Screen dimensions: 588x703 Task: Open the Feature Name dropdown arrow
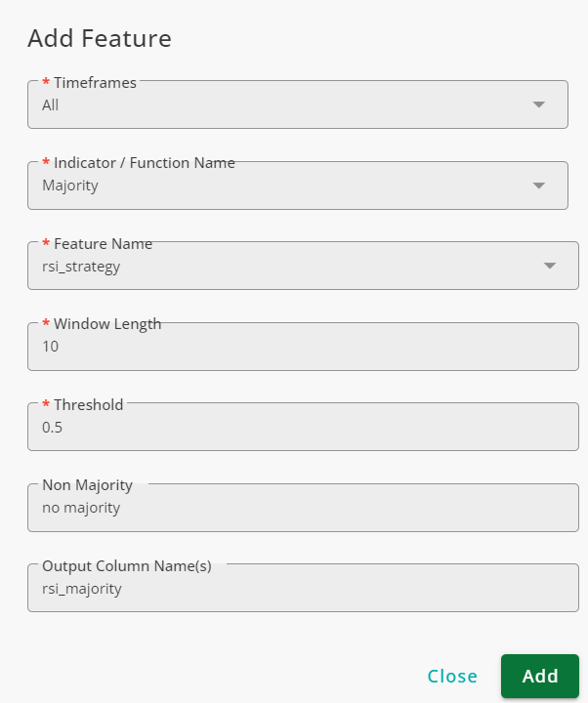[x=550, y=266]
